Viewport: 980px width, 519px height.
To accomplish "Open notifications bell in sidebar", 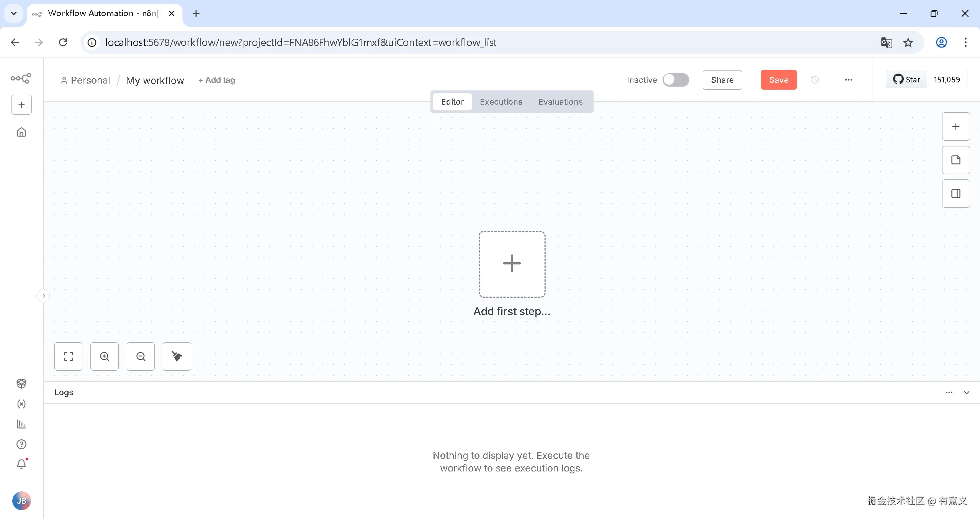I will pyautogui.click(x=21, y=464).
